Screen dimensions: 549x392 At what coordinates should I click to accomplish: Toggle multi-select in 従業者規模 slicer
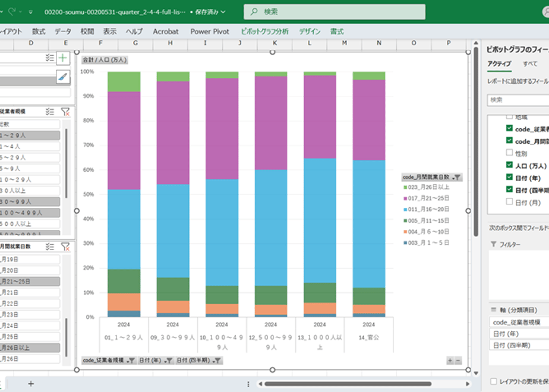50,112
